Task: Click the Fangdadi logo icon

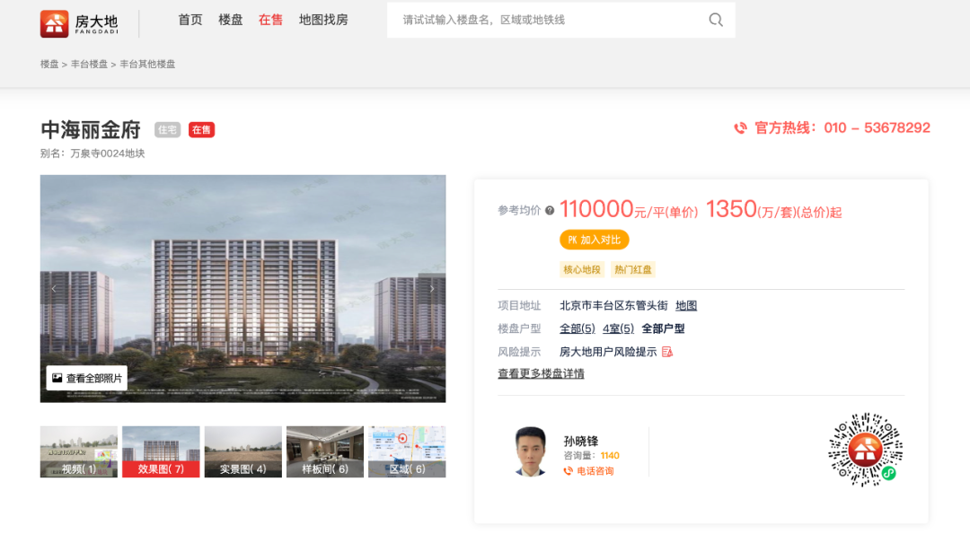Action: tap(55, 24)
